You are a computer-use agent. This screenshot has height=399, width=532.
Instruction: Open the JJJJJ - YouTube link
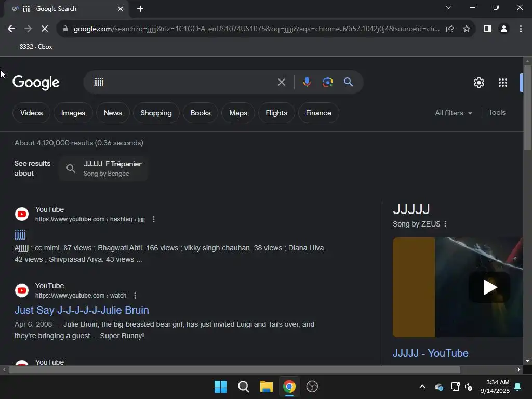pyautogui.click(x=430, y=353)
